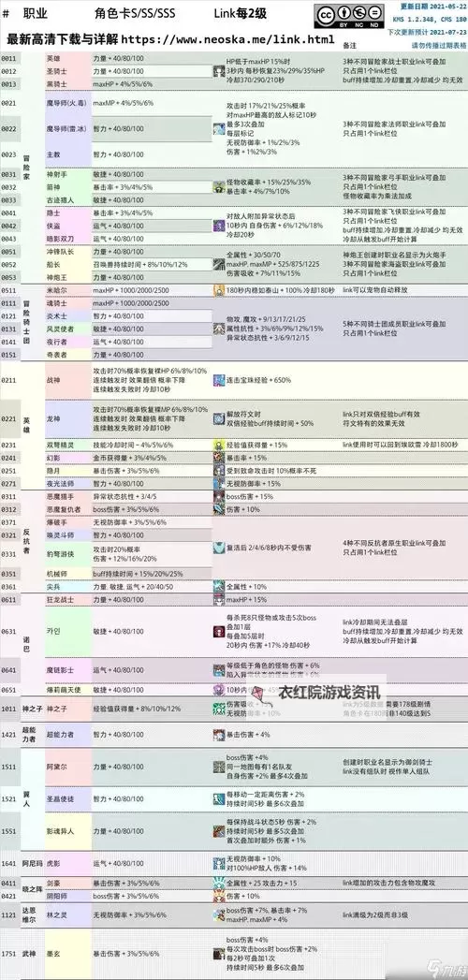Click the pirate link icon beside maxHP, maxMP + 525/875/1225

[x=219, y=264]
